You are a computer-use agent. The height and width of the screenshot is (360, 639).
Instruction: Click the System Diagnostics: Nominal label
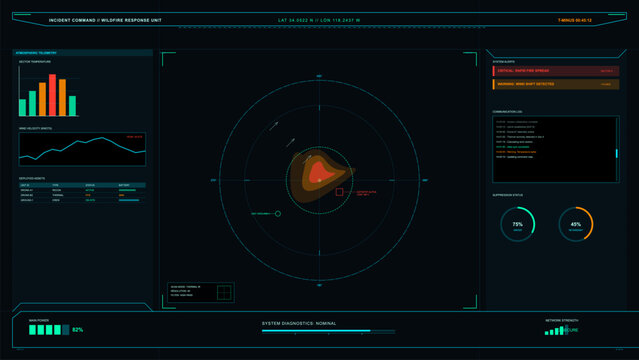[299, 323]
